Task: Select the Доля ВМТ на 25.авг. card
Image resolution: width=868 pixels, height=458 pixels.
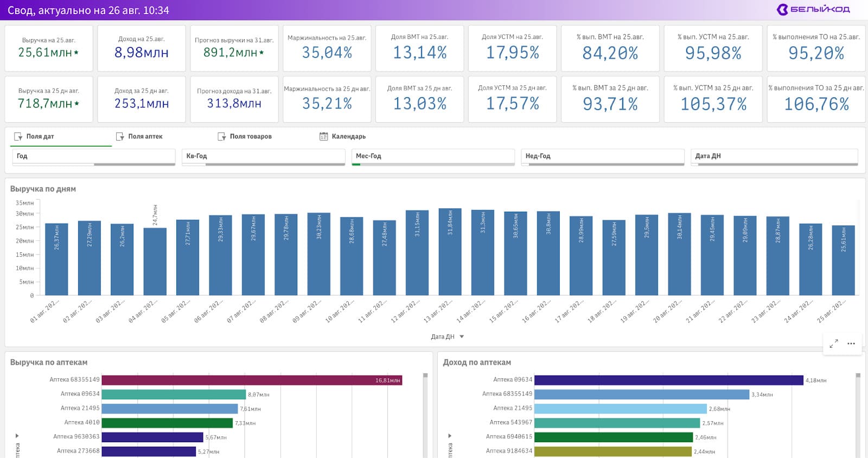Action: (x=420, y=48)
